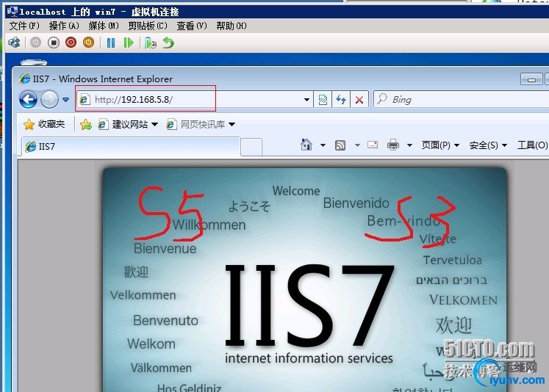The height and width of the screenshot is (392, 549).
Task: Click the Snapshot icon in VM toolbar
Action: [x=151, y=43]
